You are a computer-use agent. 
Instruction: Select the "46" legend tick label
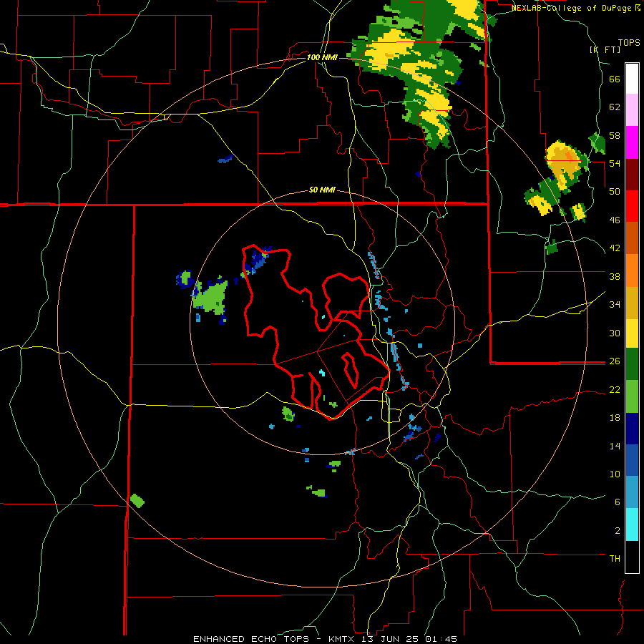(x=615, y=220)
